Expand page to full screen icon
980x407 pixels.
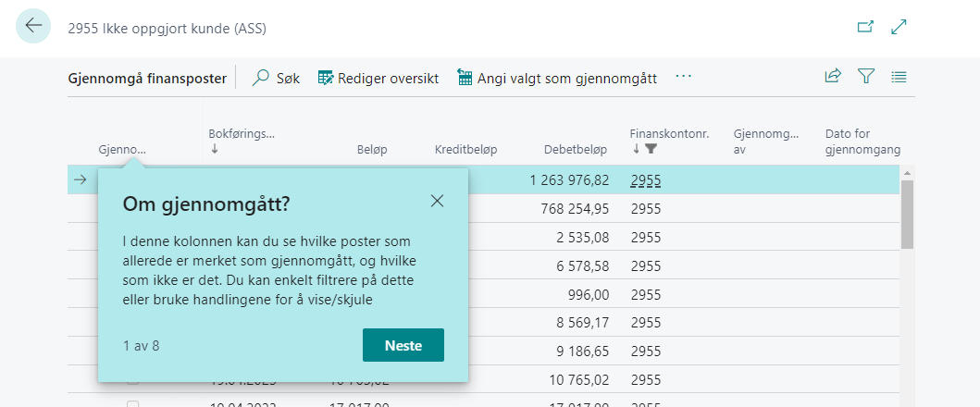899,28
